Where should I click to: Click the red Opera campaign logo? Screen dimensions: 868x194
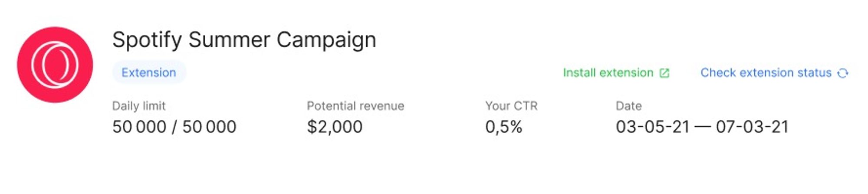[55, 65]
